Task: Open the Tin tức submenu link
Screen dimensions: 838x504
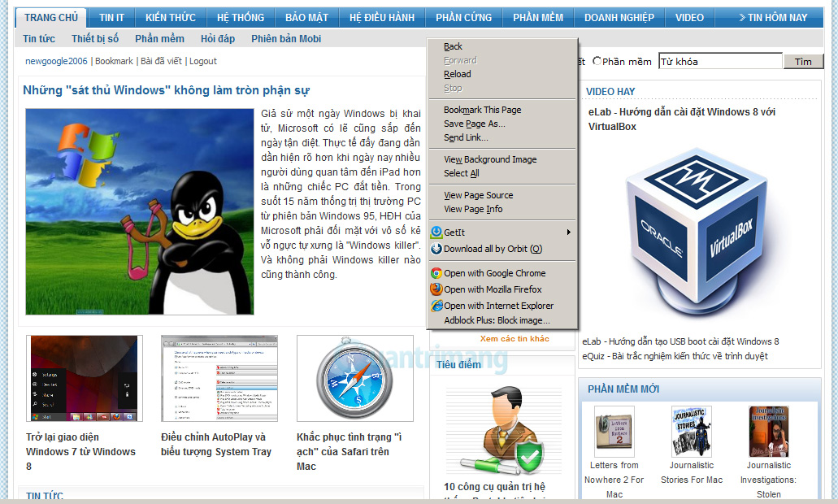Action: point(39,38)
